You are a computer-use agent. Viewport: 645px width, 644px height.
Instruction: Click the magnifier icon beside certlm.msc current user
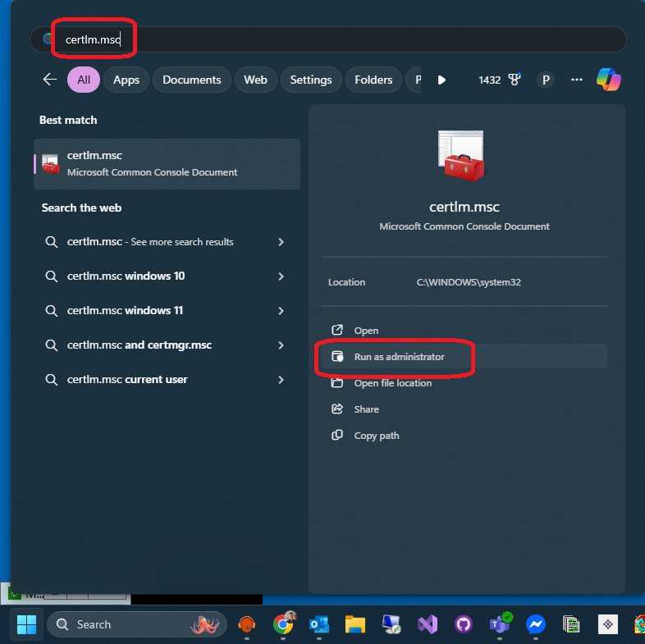[51, 380]
